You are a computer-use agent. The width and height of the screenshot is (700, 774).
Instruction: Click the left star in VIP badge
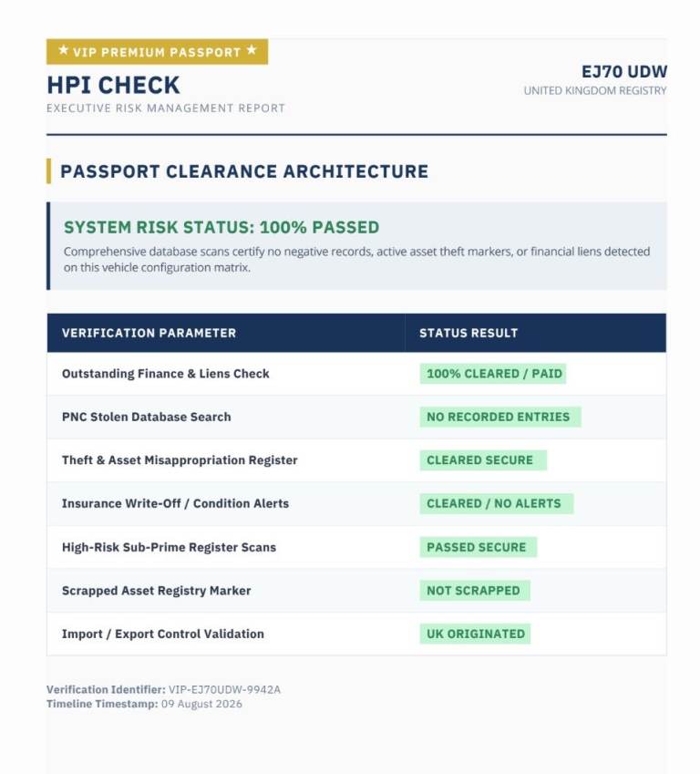click(63, 50)
